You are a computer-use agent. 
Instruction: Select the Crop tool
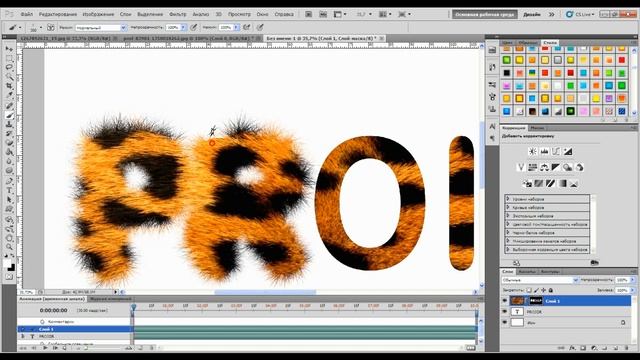point(9,86)
